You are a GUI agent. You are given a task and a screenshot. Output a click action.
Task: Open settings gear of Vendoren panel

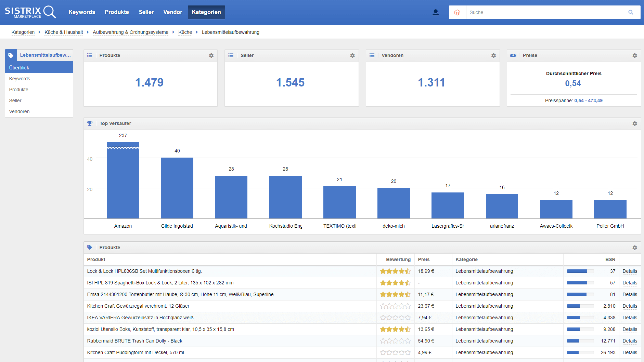(493, 56)
